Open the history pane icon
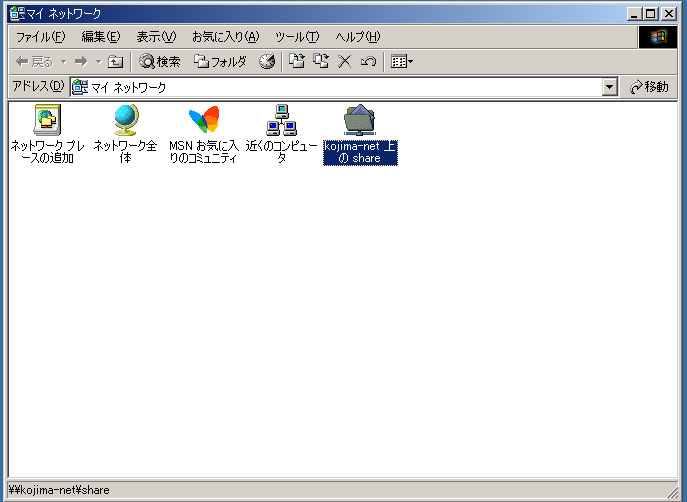 pyautogui.click(x=267, y=62)
